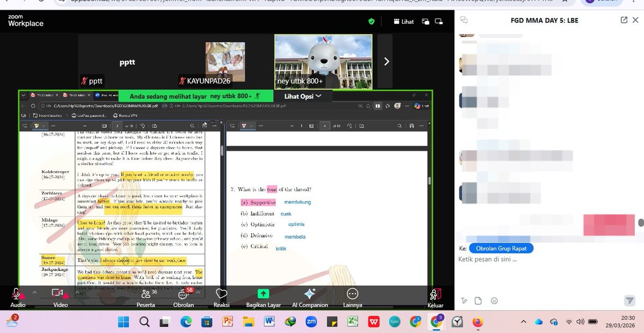
Task: Toggle two-page view in the PDF toolbar
Action: point(362,126)
